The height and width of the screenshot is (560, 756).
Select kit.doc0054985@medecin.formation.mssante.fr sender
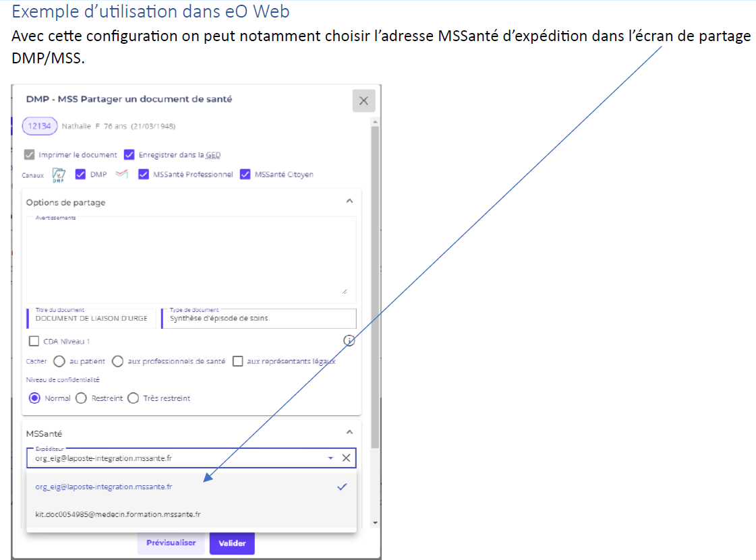click(x=118, y=514)
